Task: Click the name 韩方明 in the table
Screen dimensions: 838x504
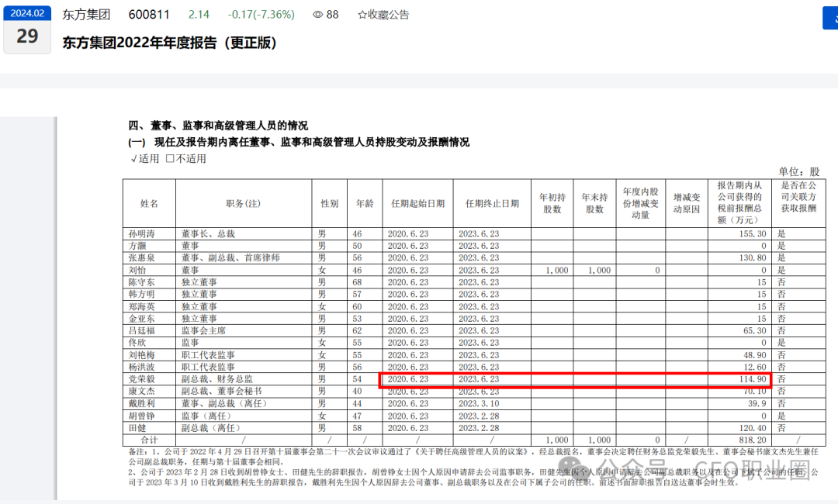Action: point(142,294)
